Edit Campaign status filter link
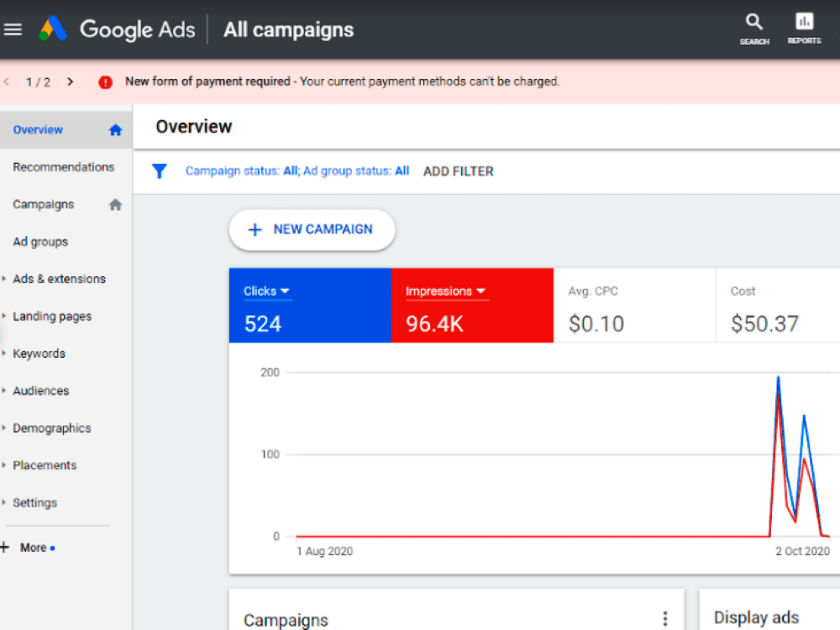Screen dimensions: 840x630 pos(297,171)
